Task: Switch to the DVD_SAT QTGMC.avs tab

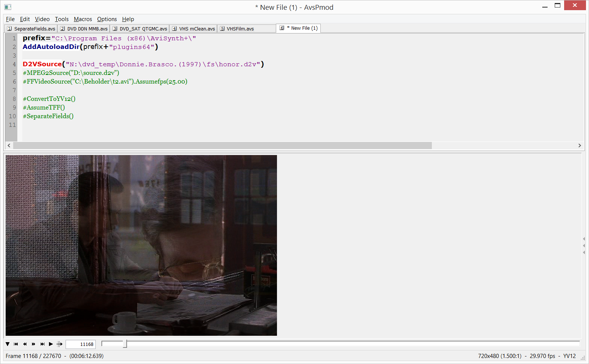Action: [140, 29]
